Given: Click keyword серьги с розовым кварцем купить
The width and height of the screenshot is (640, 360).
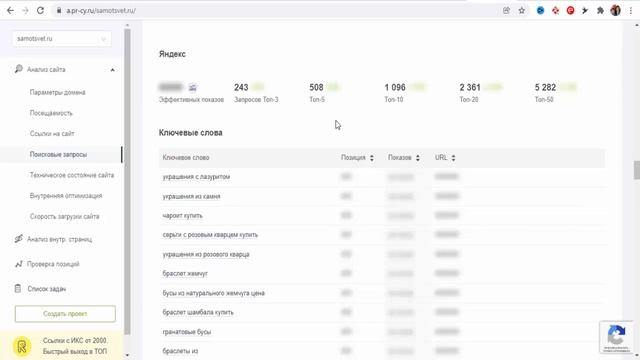Looking at the screenshot, I should [210, 235].
